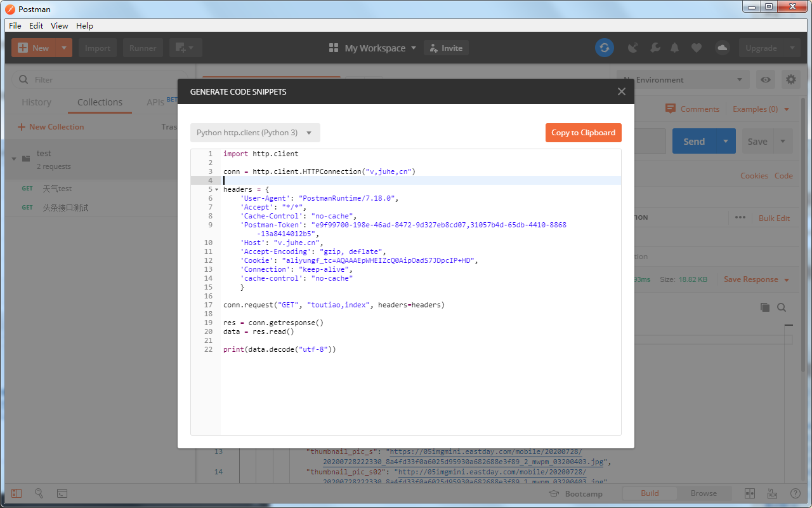Image resolution: width=812 pixels, height=508 pixels.
Task: Focus the sidebar Filter search field
Action: pyautogui.click(x=101, y=79)
